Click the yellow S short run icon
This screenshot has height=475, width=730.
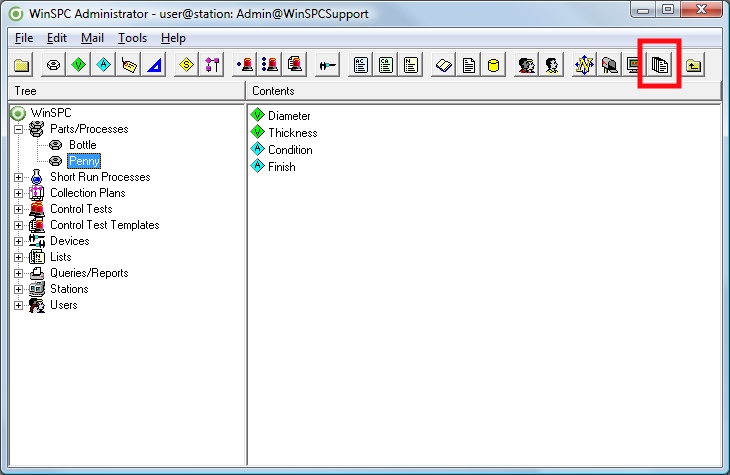pyautogui.click(x=186, y=65)
